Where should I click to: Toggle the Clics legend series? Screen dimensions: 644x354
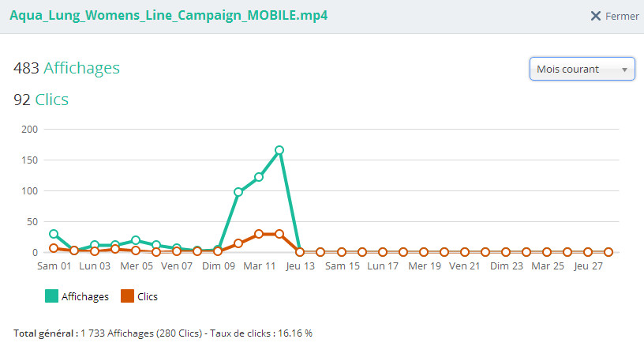point(147,296)
